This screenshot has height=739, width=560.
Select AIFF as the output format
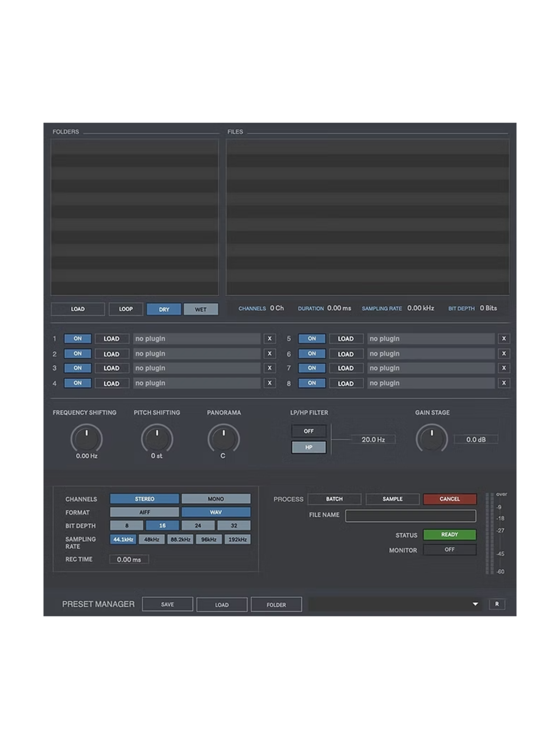tap(144, 512)
